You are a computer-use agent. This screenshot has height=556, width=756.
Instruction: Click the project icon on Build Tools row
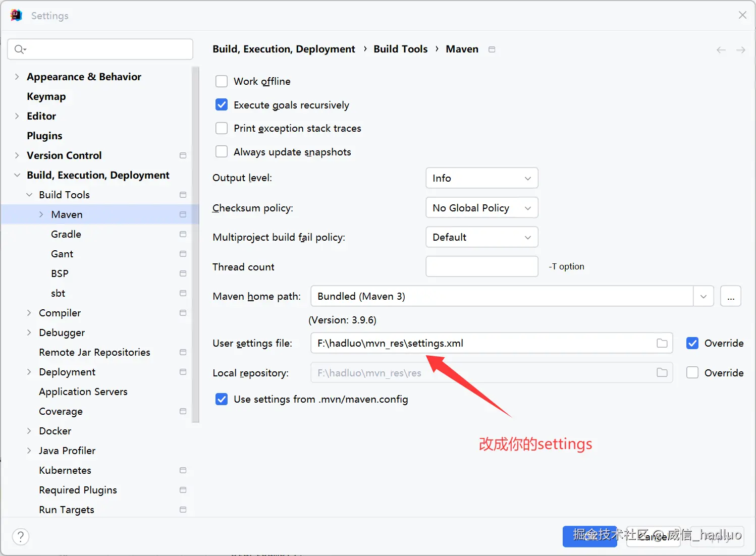point(183,195)
